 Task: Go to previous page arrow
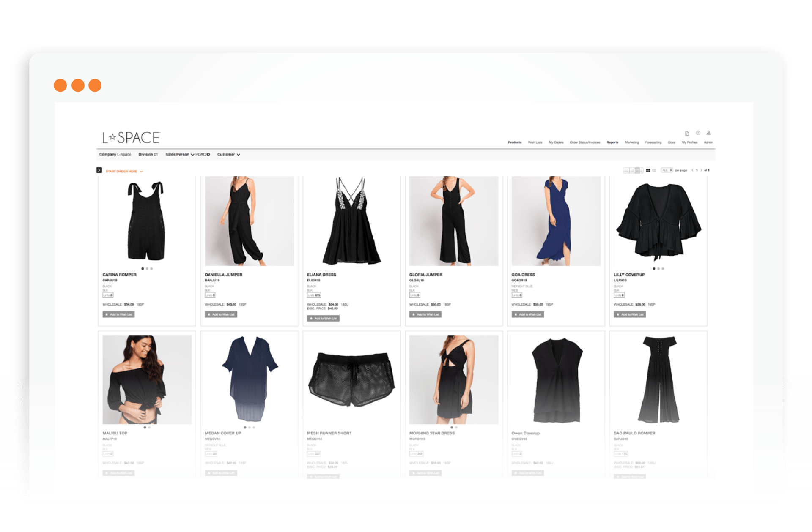(692, 170)
